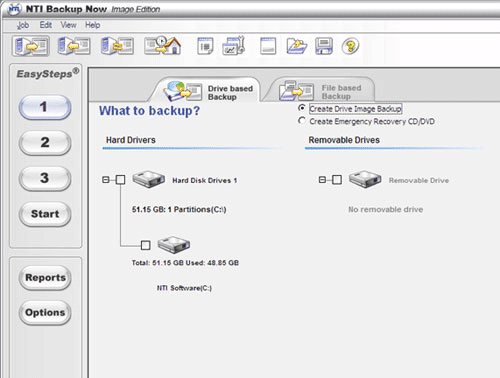The width and height of the screenshot is (500, 378).
Task: Click the NTI application logo icon
Action: click(x=14, y=9)
